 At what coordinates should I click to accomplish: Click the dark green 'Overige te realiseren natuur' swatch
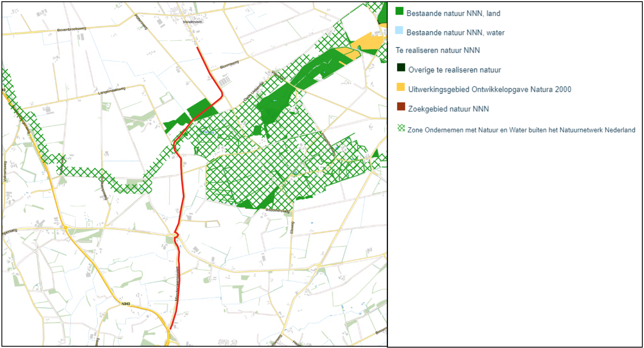(x=401, y=68)
